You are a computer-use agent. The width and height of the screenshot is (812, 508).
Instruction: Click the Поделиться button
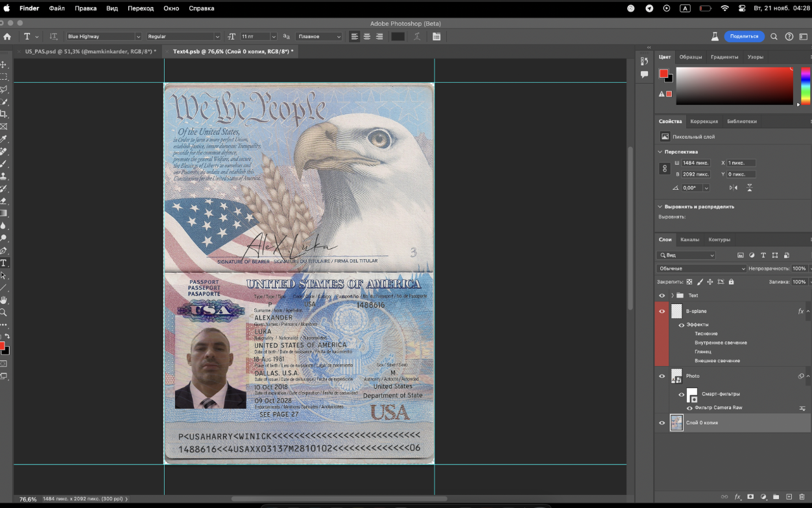744,37
